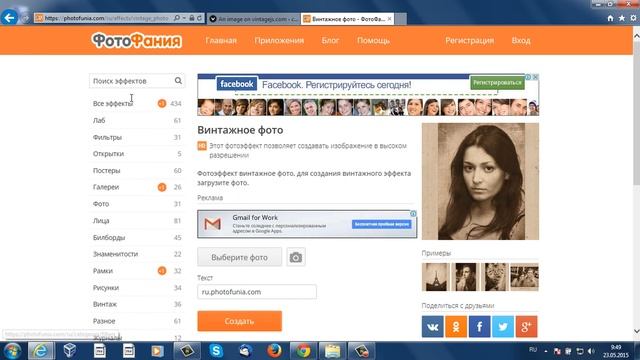Image resolution: width=640 pixels, height=360 pixels.
Task: Click the ФотоФания logo
Action: pos(137,40)
